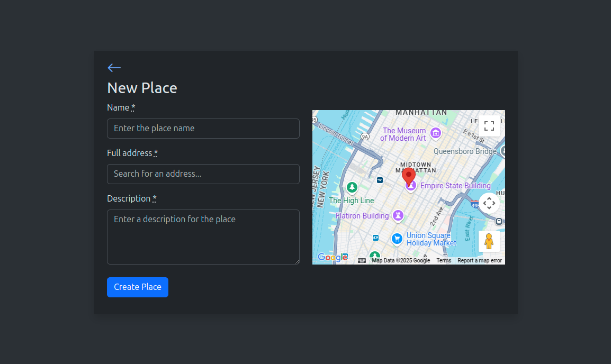Click the Flatiron Building landmark icon
This screenshot has height=364, width=611.
tap(398, 215)
